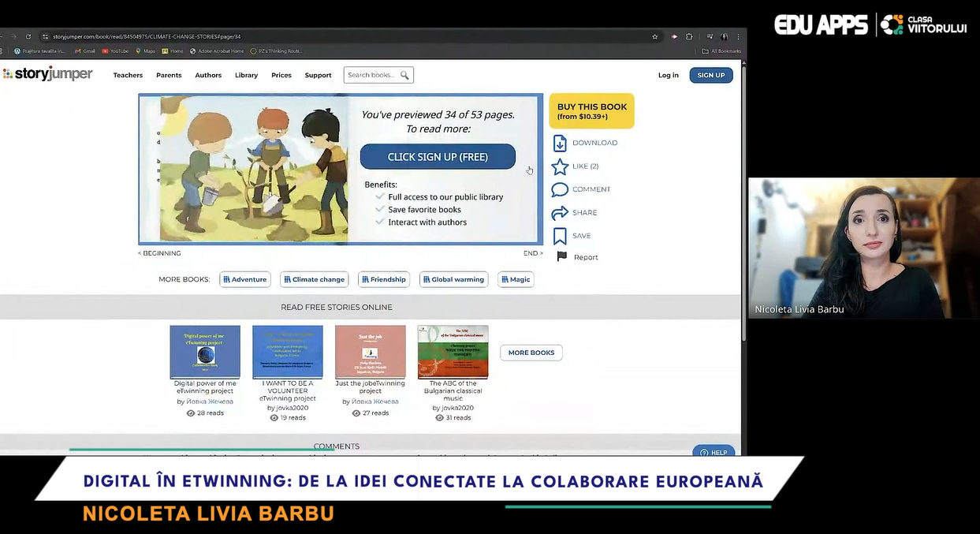This screenshot has height=534, width=980.
Task: Open ABC of Bulgarian classical music thumbnail
Action: pyautogui.click(x=453, y=352)
